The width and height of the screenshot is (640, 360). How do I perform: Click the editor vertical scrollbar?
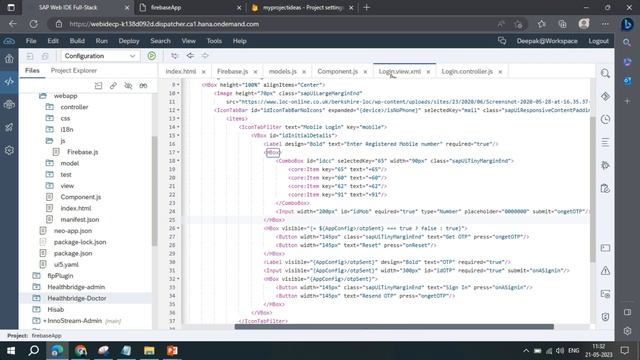tap(592, 190)
